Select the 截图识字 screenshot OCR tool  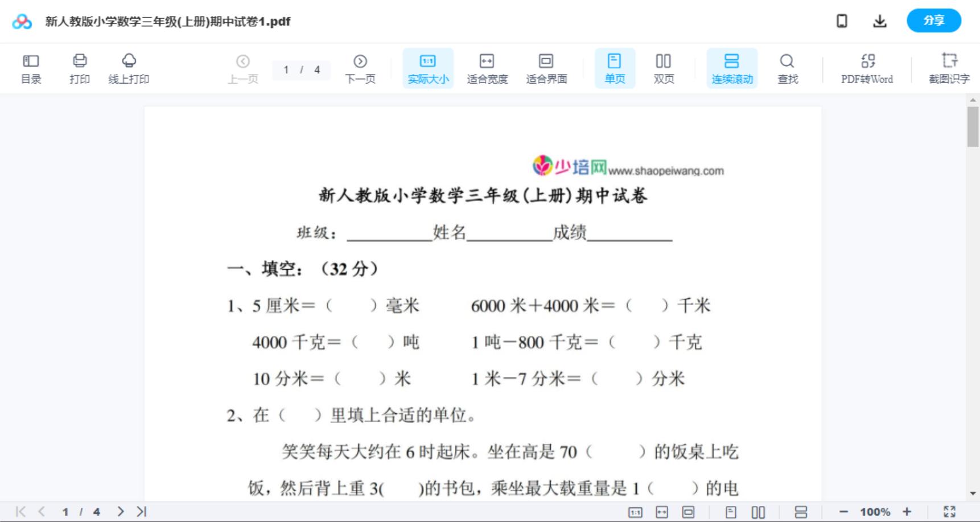click(949, 67)
